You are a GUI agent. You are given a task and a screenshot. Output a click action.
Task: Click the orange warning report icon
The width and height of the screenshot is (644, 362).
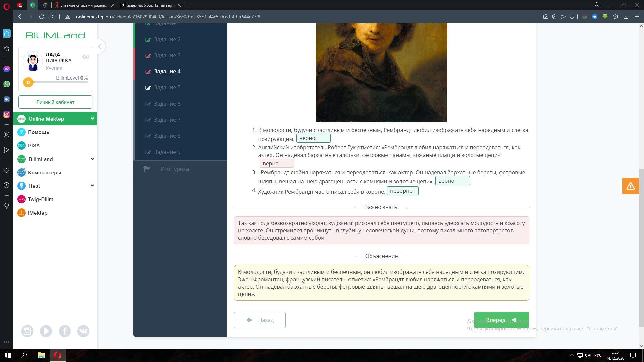point(630,186)
